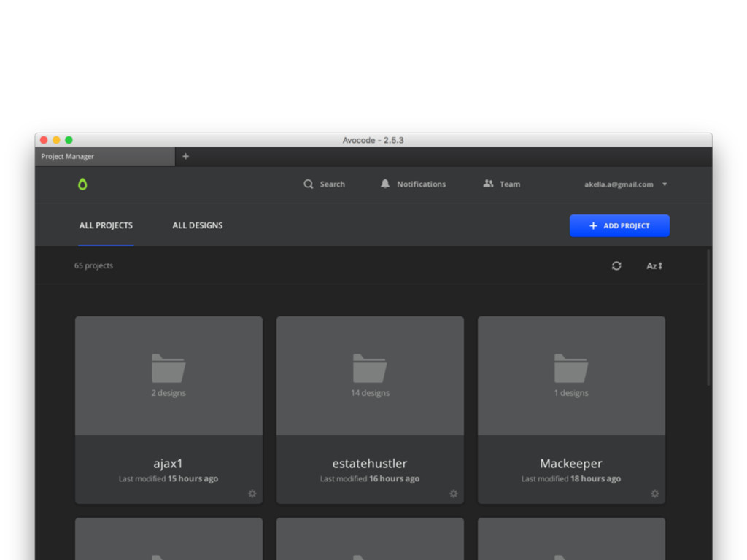Screen dimensions: 747x560
Task: Open settings gear for estatehustler project
Action: click(454, 494)
